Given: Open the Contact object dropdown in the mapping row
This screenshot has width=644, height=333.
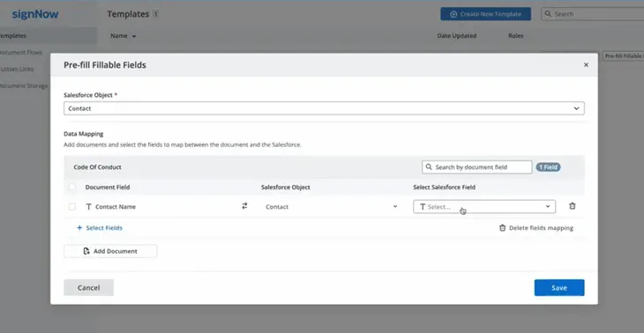Looking at the screenshot, I should (x=331, y=207).
